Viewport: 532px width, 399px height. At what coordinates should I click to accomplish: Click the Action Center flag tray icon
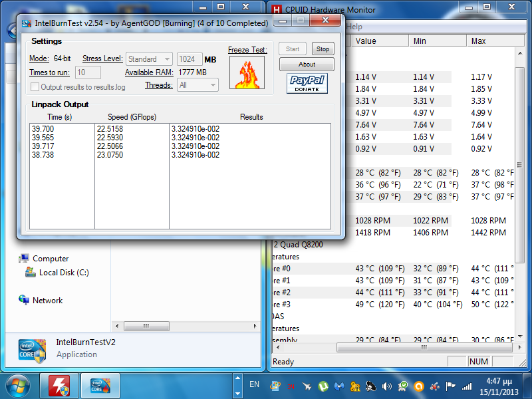point(451,386)
